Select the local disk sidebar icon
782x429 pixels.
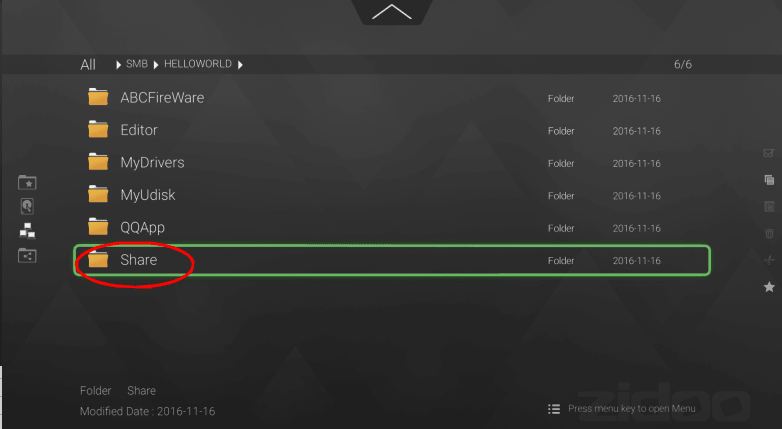27,206
